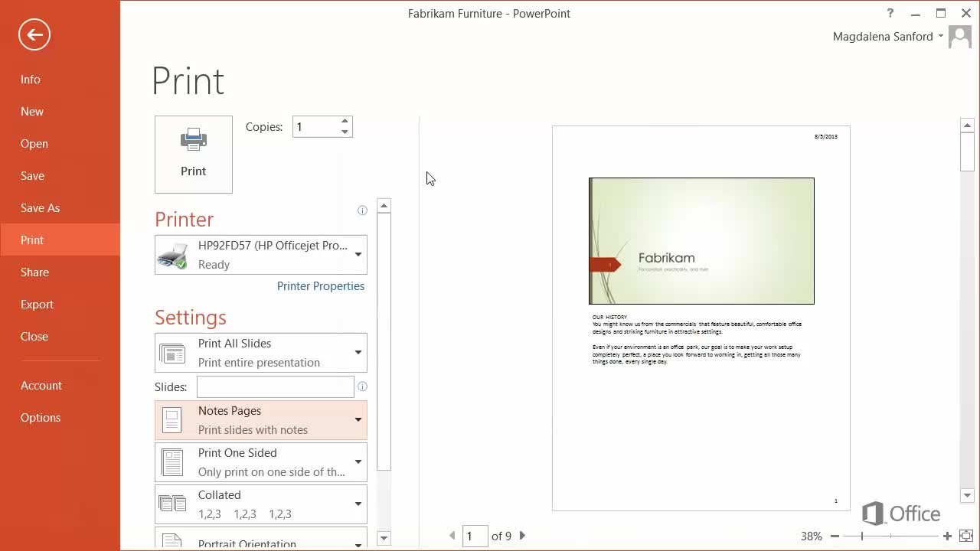The image size is (980, 551).
Task: Open the Print All Slides dropdown
Action: [x=261, y=353]
